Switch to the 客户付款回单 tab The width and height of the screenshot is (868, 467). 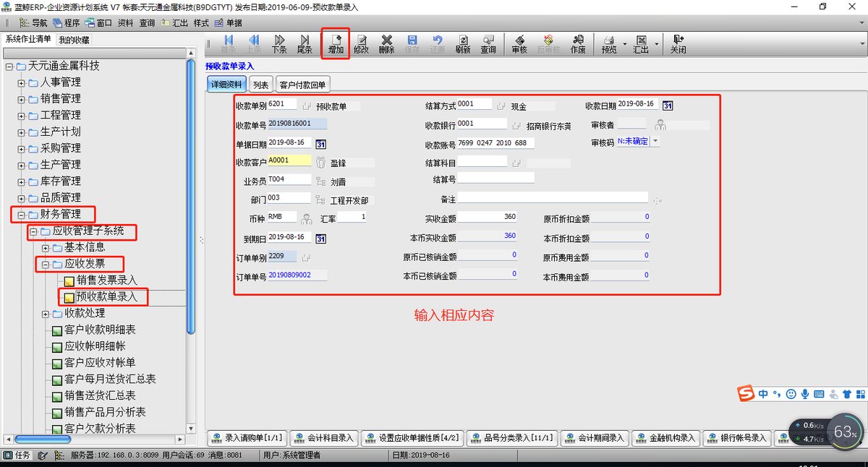point(303,85)
